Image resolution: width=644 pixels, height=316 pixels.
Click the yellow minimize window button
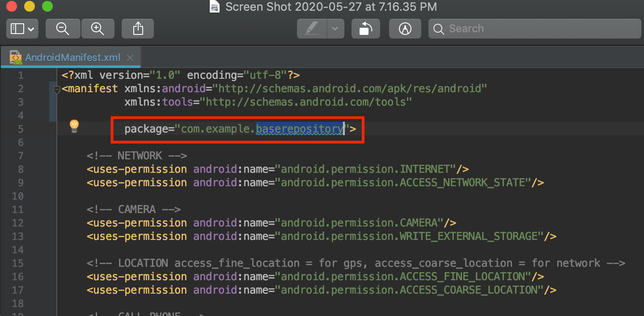[30, 7]
